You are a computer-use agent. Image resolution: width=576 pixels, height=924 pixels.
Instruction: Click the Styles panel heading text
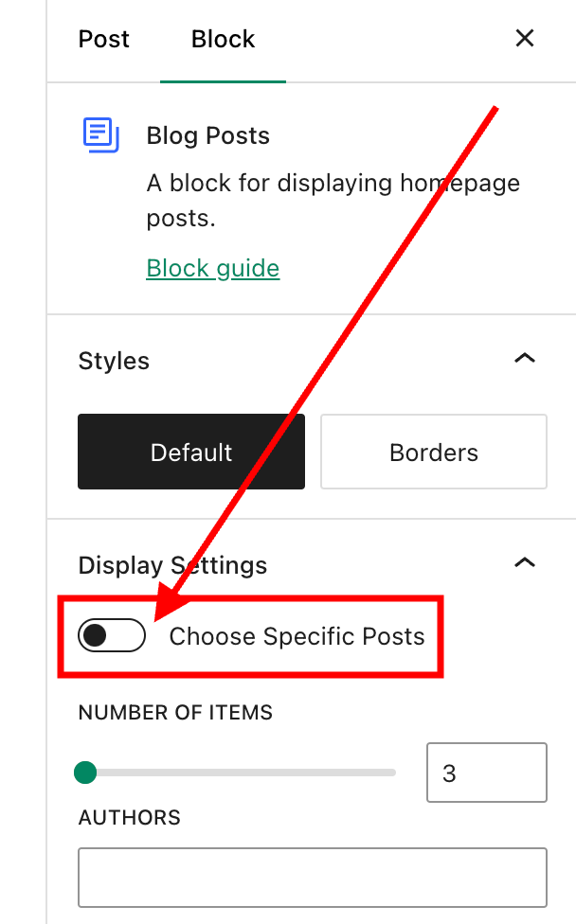click(114, 361)
